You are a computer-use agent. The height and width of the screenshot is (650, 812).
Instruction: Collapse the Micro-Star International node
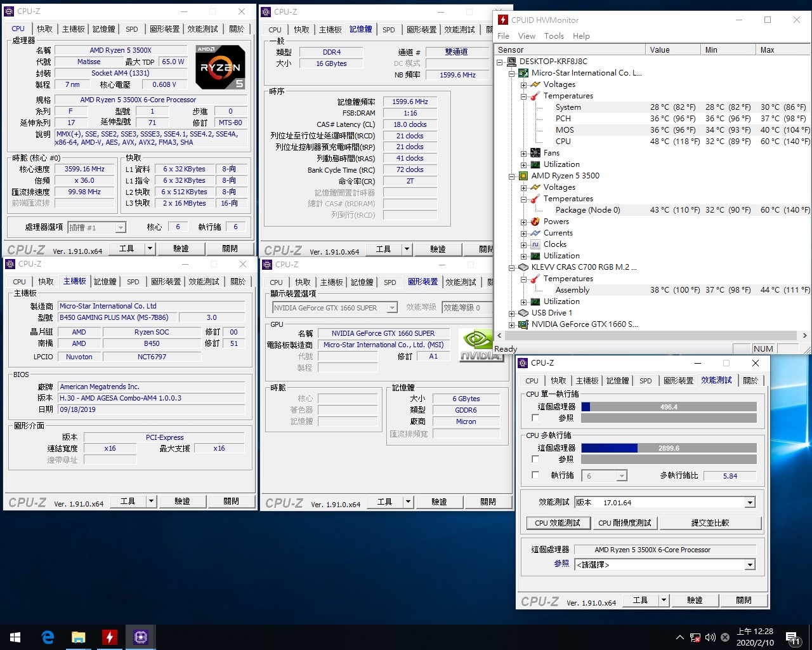tap(511, 73)
